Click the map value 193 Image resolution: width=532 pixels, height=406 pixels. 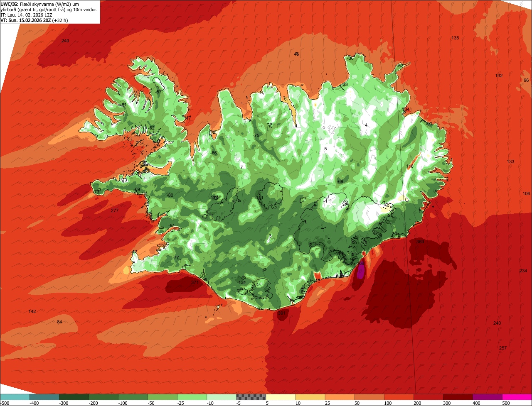pyautogui.click(x=429, y=124)
